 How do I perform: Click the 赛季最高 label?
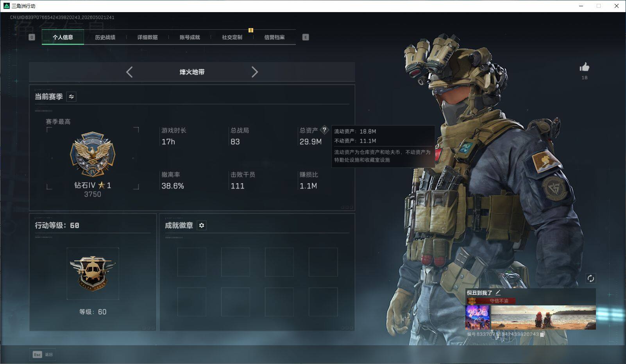click(x=58, y=122)
